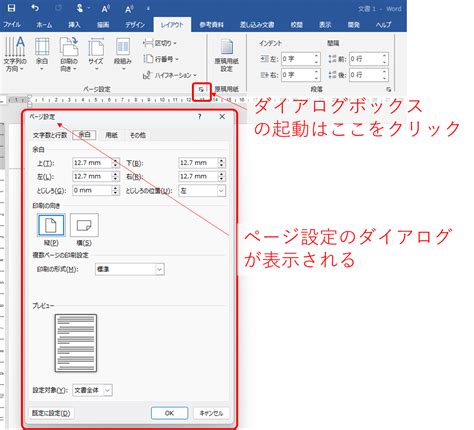Open the ファイル tab

(12, 25)
